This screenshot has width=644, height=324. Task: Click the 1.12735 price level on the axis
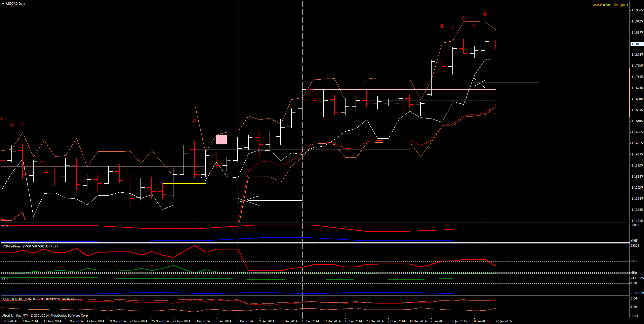tap(637, 188)
